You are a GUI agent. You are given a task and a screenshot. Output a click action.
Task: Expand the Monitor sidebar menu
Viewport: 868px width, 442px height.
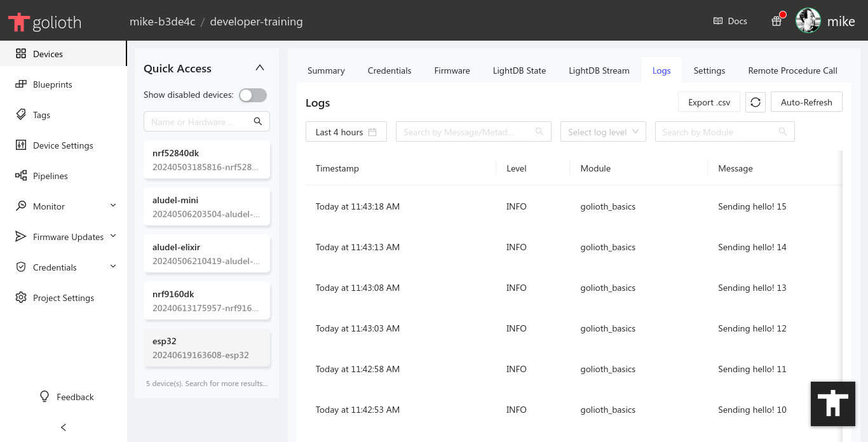tap(49, 206)
